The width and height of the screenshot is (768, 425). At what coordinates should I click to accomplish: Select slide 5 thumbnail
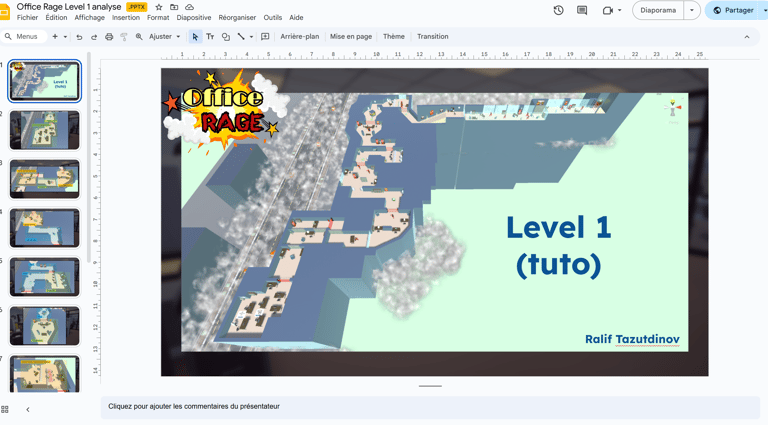point(45,277)
